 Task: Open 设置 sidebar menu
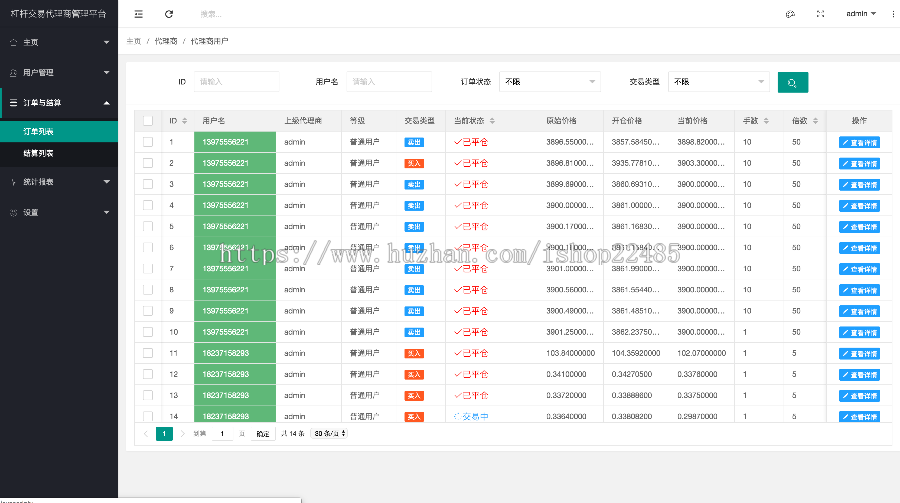pos(59,212)
